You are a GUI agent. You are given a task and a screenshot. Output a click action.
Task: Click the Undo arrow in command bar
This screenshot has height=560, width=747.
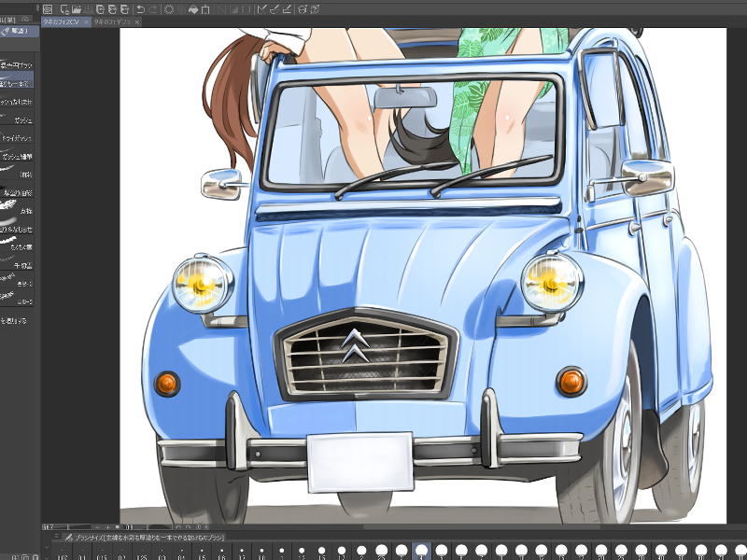coord(140,9)
